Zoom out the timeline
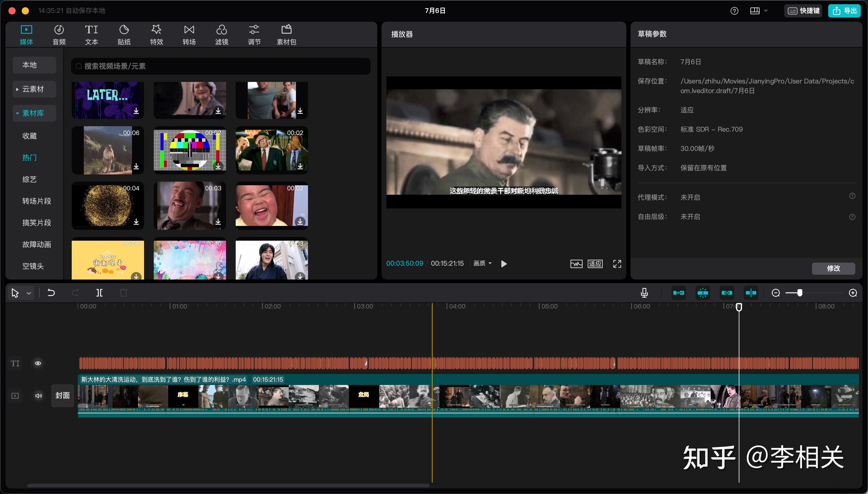The height and width of the screenshot is (494, 868). click(776, 293)
